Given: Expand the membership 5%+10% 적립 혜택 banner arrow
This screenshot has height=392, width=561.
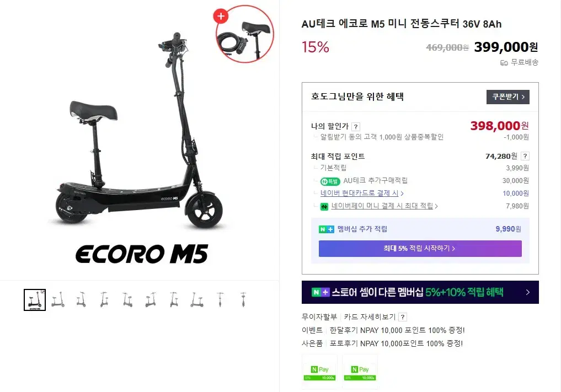Looking at the screenshot, I should pyautogui.click(x=528, y=292).
